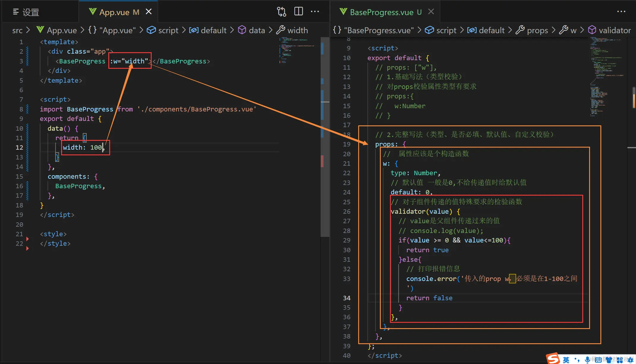Image resolution: width=636 pixels, height=364 pixels.
Task: Open more actions menu of left editor group
Action: coord(315,12)
